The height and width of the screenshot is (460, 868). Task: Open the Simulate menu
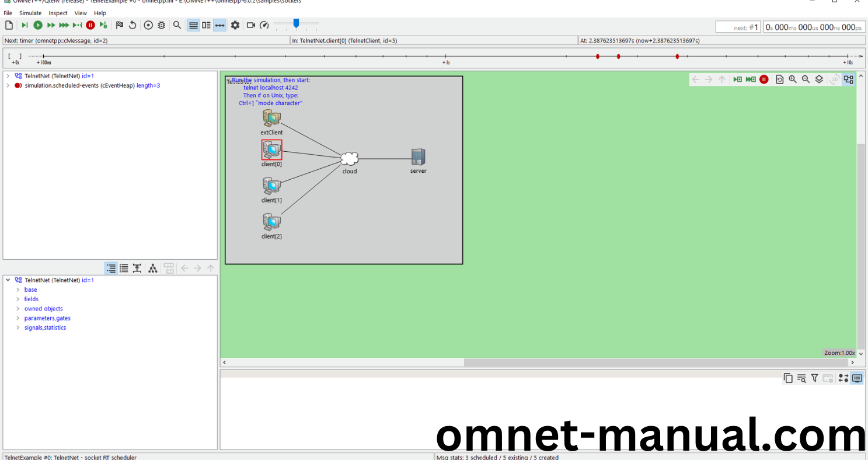30,13
